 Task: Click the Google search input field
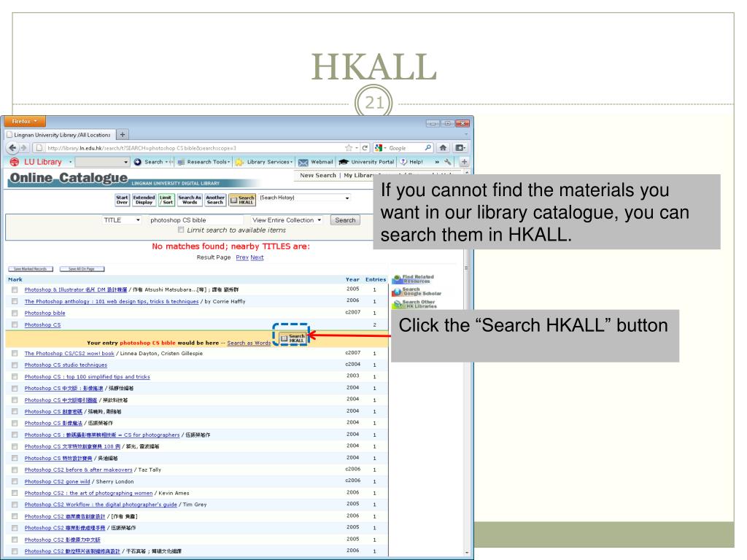(405, 148)
